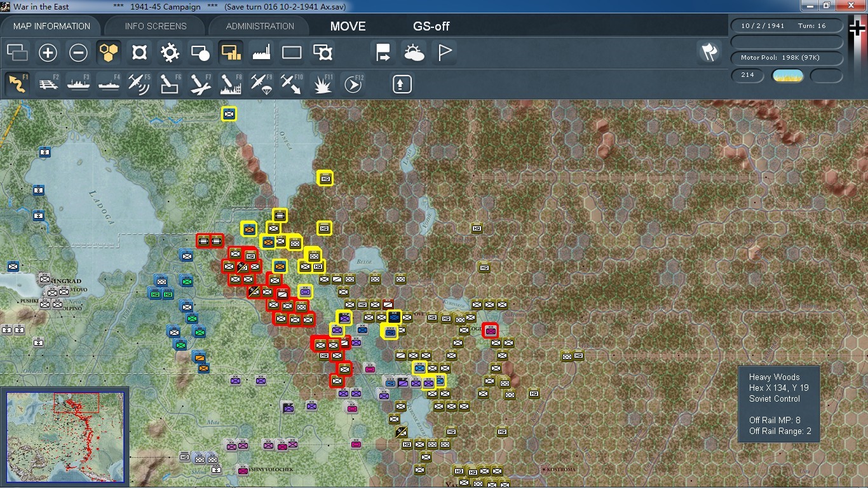Toggle the hex grid display
The width and height of the screenshot is (868, 488).
tap(109, 53)
